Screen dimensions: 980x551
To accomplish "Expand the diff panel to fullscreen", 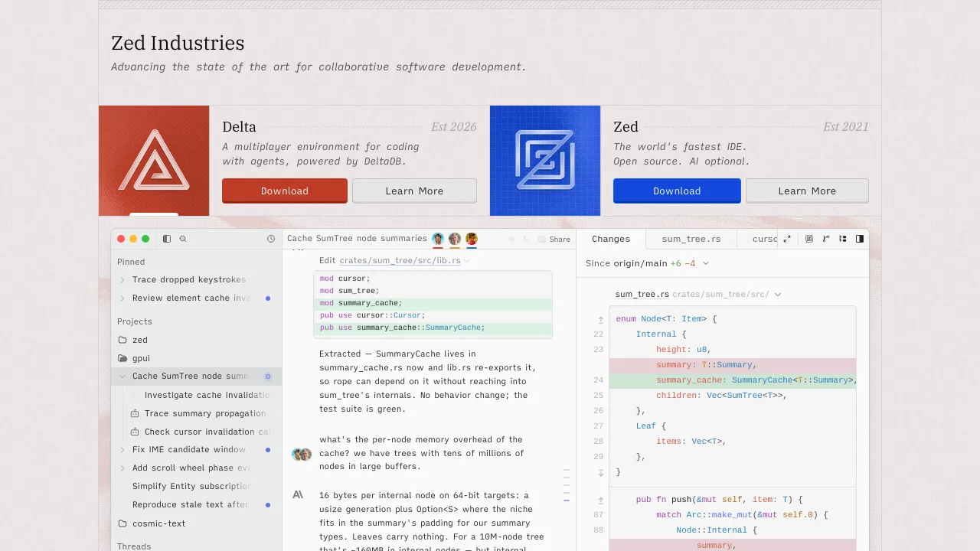I will [x=787, y=239].
